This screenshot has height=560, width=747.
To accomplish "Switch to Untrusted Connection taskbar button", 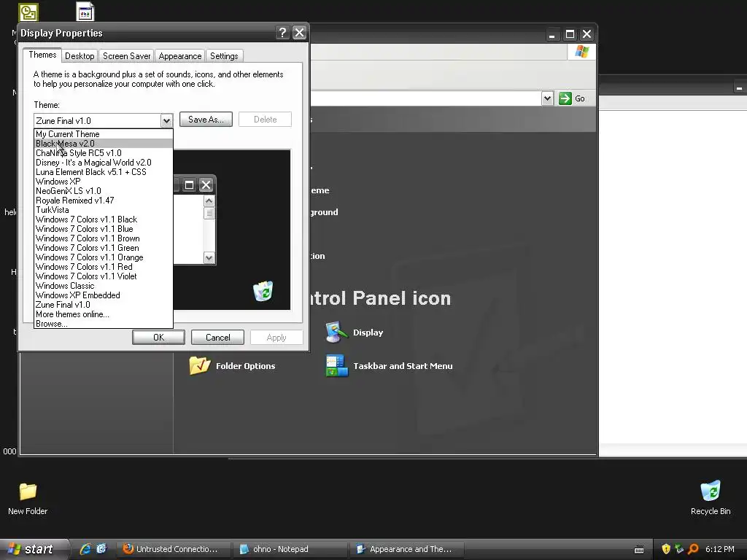I will click(x=174, y=549).
